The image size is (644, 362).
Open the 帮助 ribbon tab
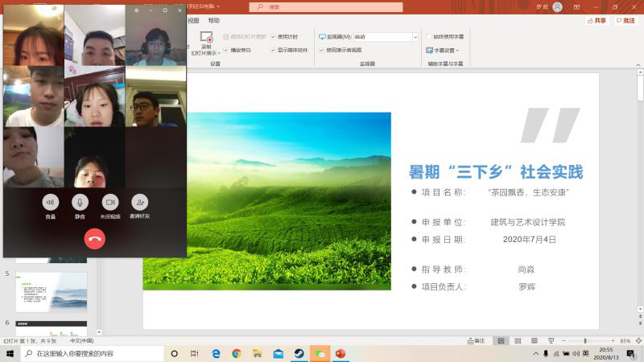click(x=213, y=21)
